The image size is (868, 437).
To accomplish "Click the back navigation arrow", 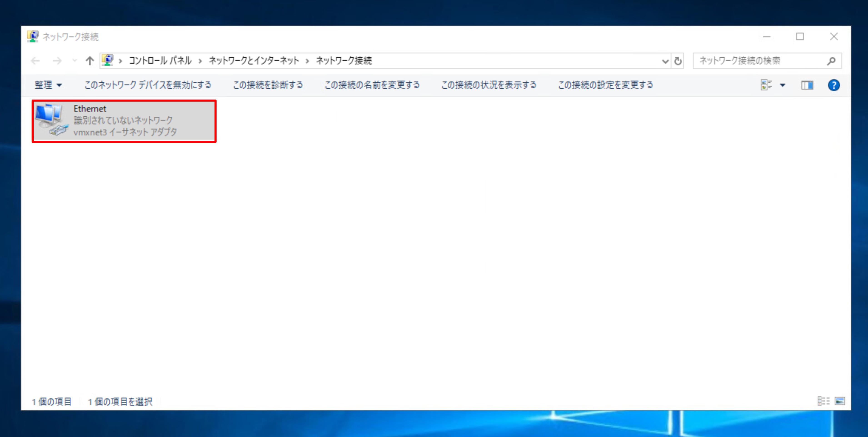I will point(35,61).
